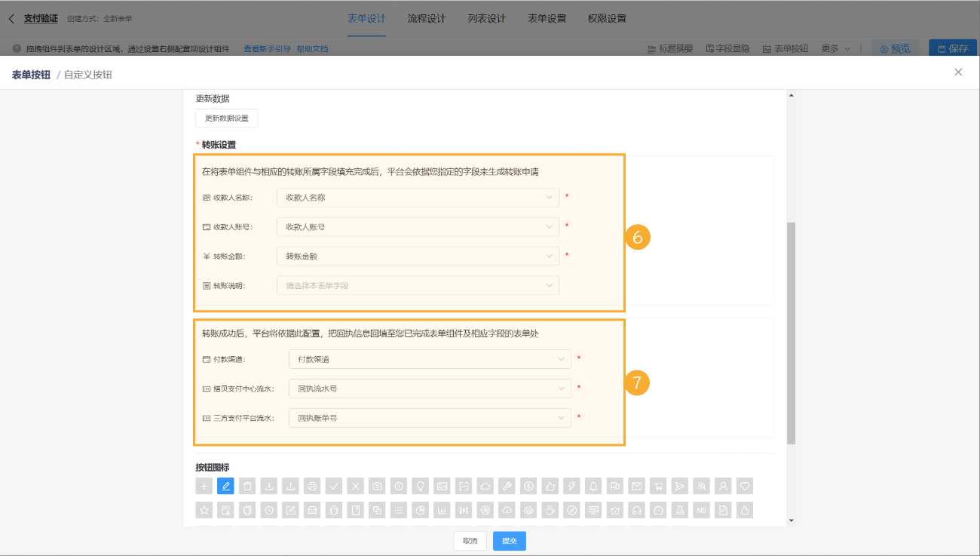
Task: Open 更新数据设置
Action: pos(226,118)
